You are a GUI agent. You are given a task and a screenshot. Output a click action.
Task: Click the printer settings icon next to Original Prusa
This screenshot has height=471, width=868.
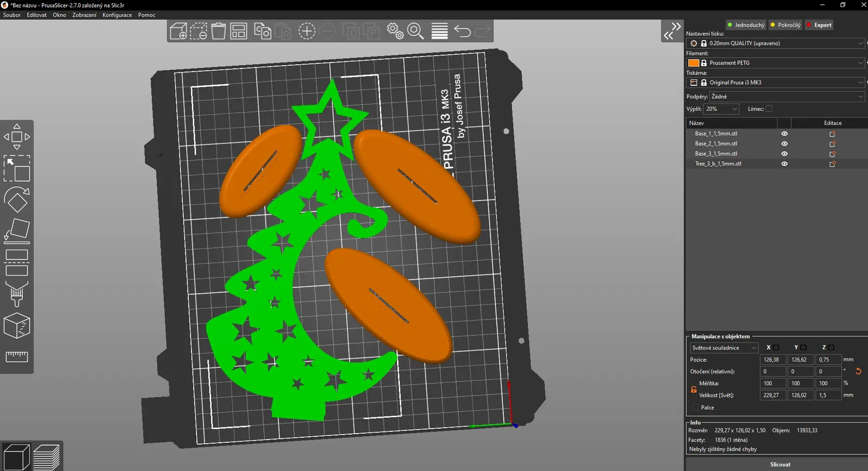pyautogui.click(x=694, y=82)
